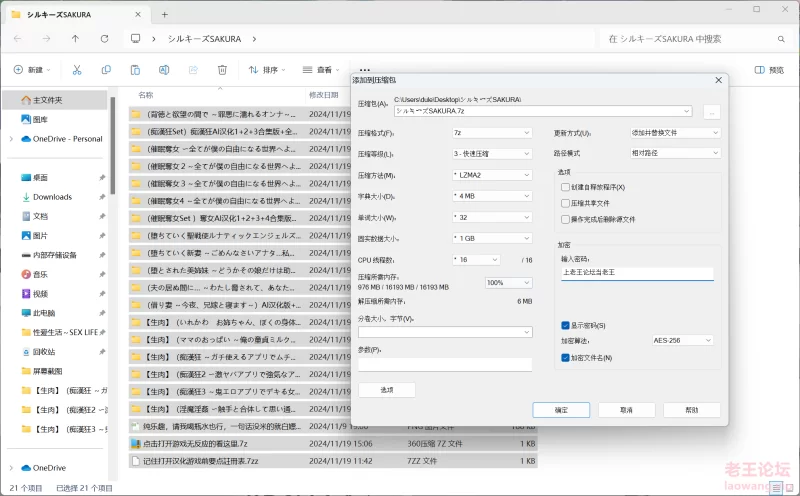Click the password input field
This screenshot has width=800, height=496.
click(x=637, y=273)
